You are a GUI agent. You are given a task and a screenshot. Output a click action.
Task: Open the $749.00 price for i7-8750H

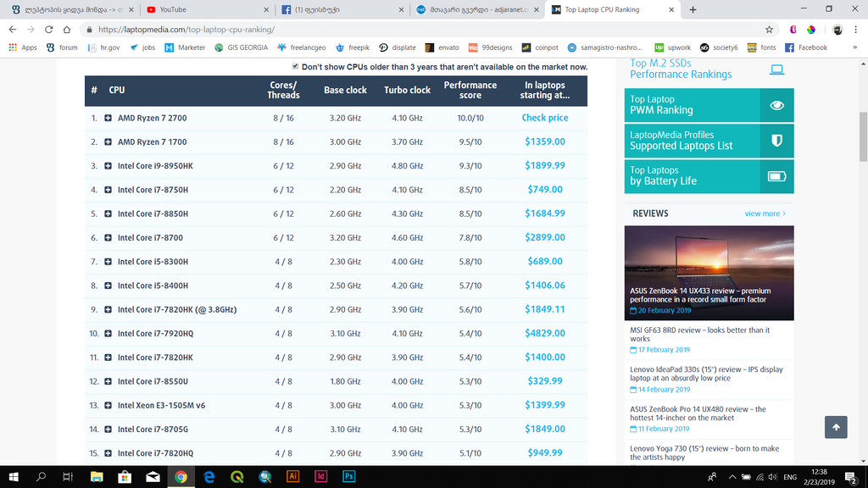545,189
